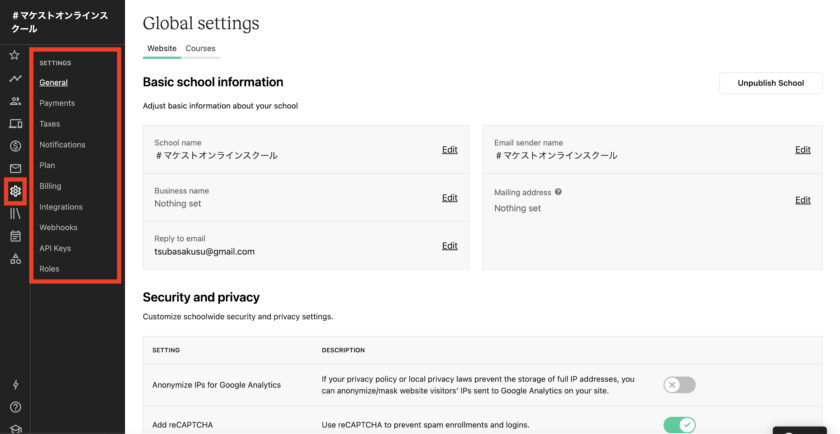Edit the Mailing address entry
Image resolution: width=840 pixels, height=434 pixels.
pyautogui.click(x=802, y=200)
